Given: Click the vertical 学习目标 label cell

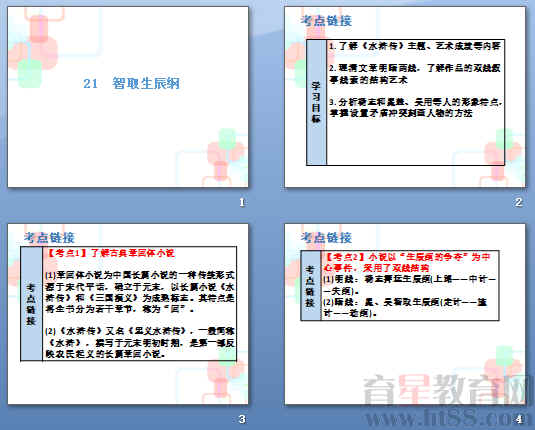Looking at the screenshot, I should coord(317,102).
